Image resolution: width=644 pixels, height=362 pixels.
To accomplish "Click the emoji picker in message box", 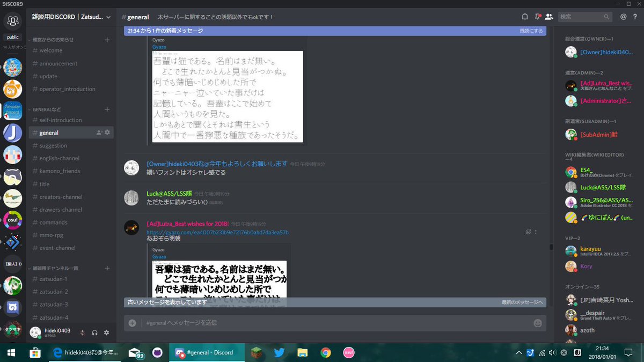I will tap(537, 323).
